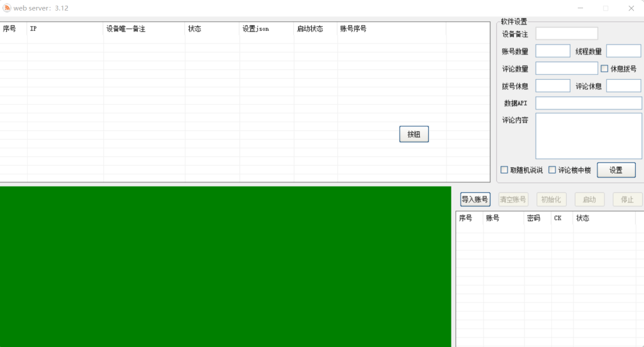Focus the 拨号休息 field
This screenshot has width=644, height=347.
point(553,85)
